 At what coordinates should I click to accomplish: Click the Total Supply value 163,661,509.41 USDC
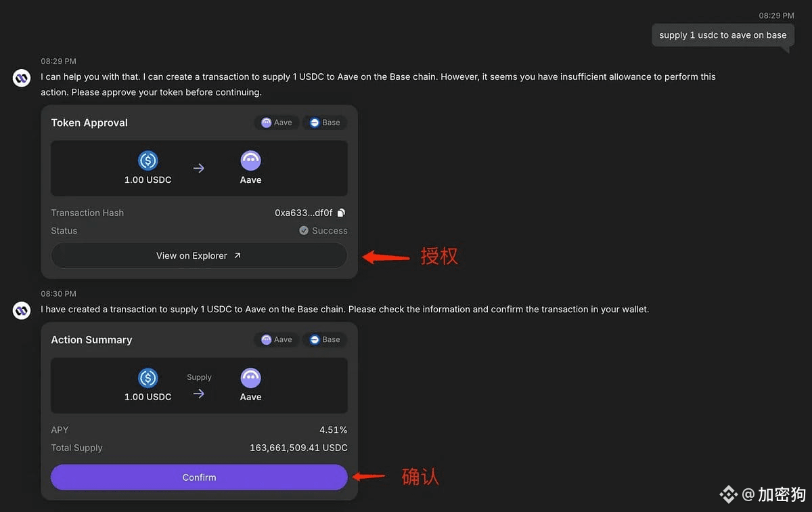tap(298, 448)
